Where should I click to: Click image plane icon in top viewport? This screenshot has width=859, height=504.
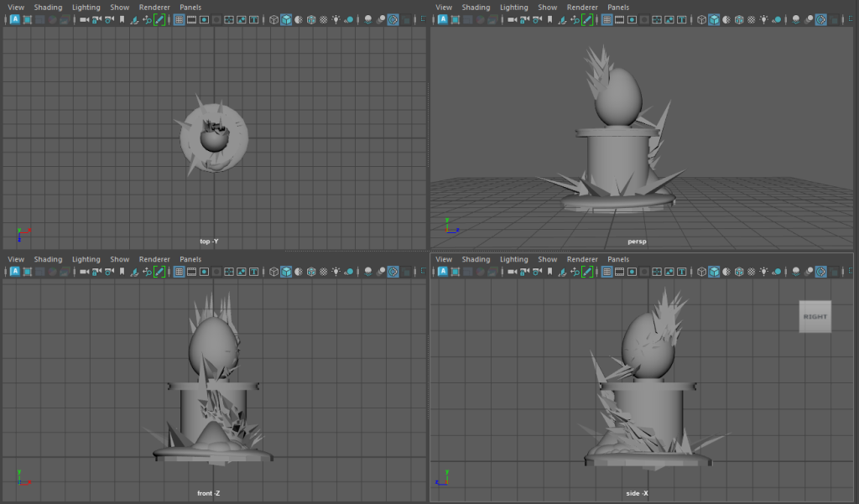coord(135,19)
